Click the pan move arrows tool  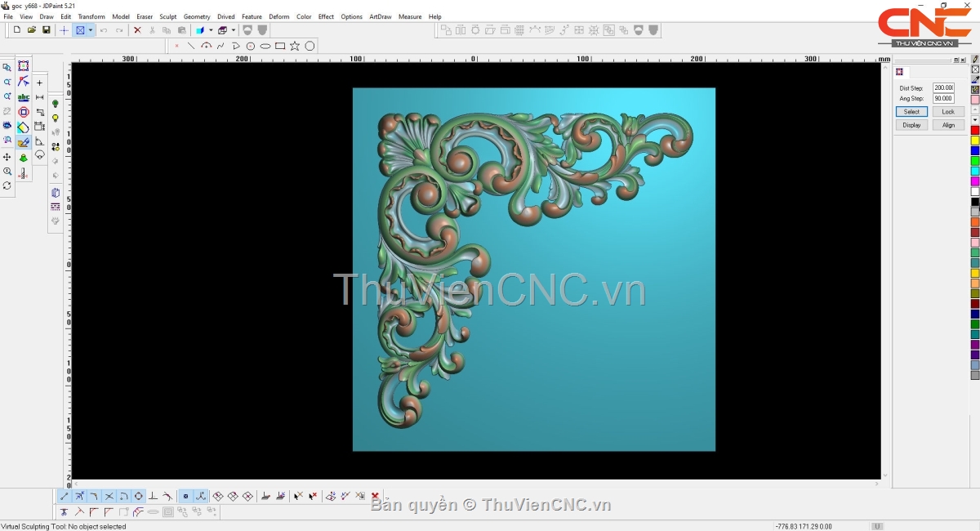pyautogui.click(x=7, y=157)
